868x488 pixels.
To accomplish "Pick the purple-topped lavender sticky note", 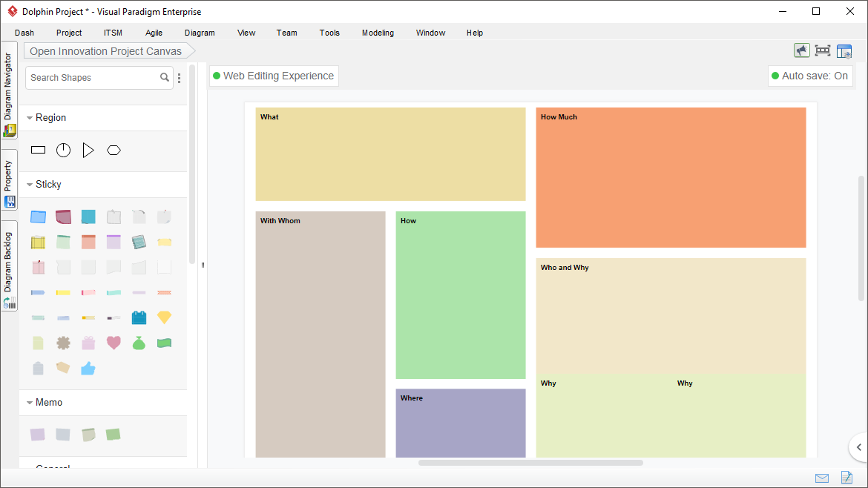I will pos(114,242).
